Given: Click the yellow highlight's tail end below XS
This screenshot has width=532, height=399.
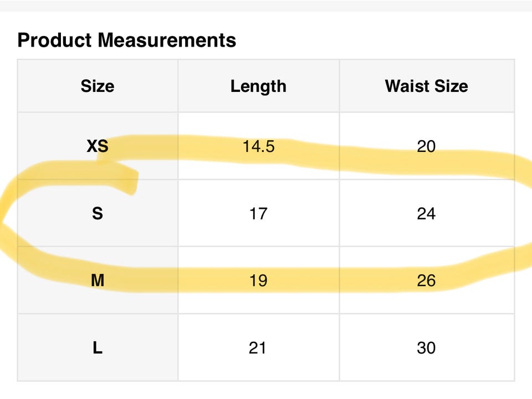Looking at the screenshot, I should pyautogui.click(x=129, y=184).
